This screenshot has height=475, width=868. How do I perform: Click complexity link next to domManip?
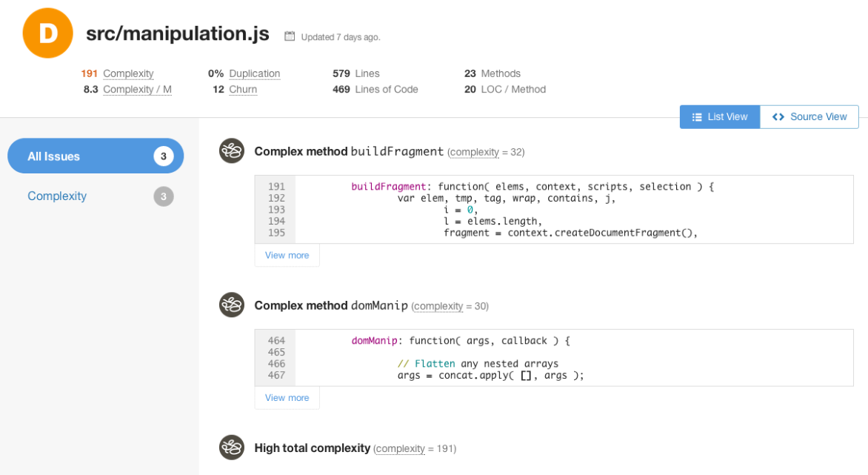(438, 307)
